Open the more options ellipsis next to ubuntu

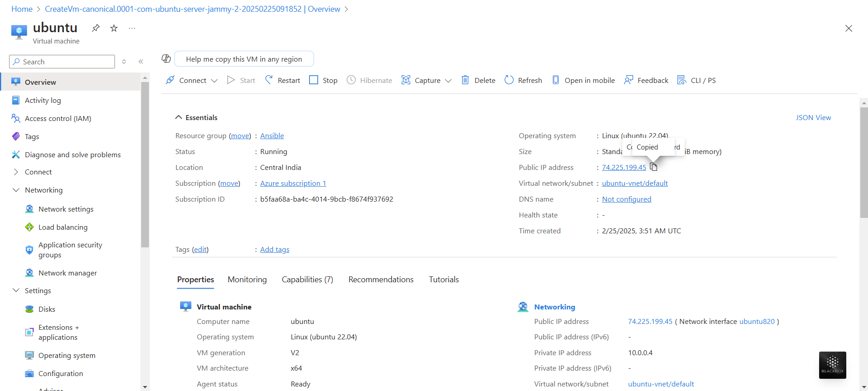(132, 28)
